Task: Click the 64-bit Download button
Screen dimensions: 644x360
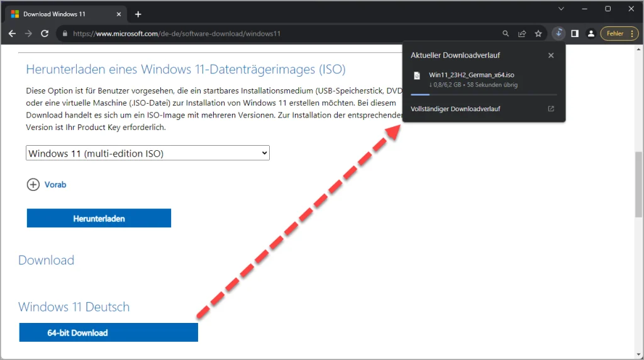Action: 108,332
